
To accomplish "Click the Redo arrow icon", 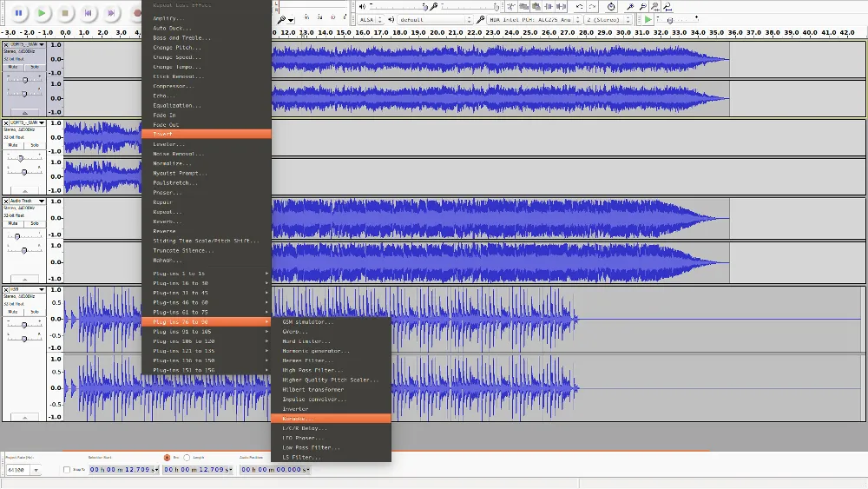I will pos(592,7).
